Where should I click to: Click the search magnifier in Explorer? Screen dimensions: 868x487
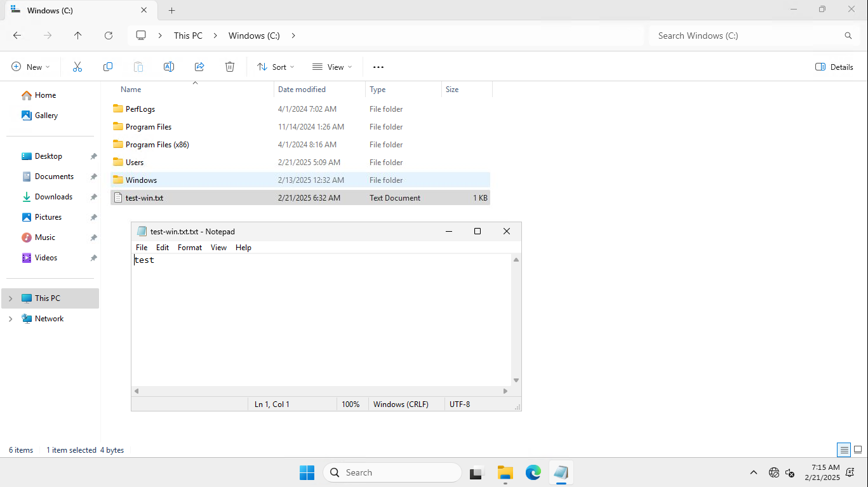click(848, 36)
